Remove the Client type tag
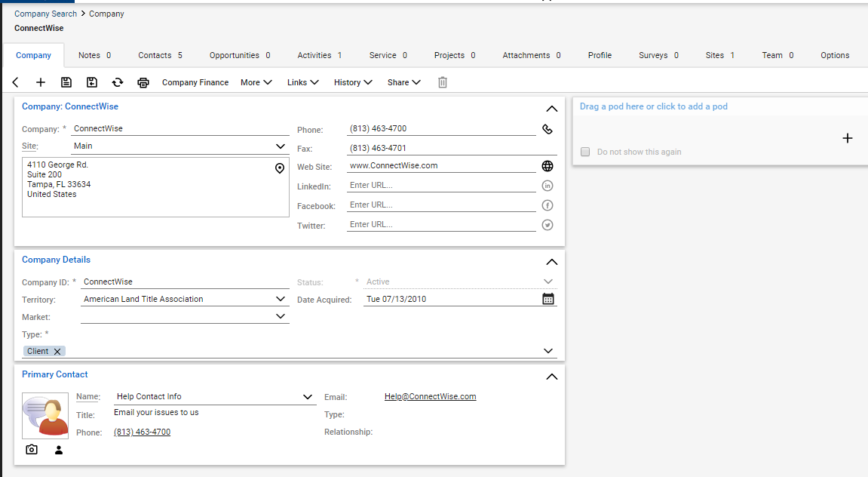 click(x=57, y=351)
